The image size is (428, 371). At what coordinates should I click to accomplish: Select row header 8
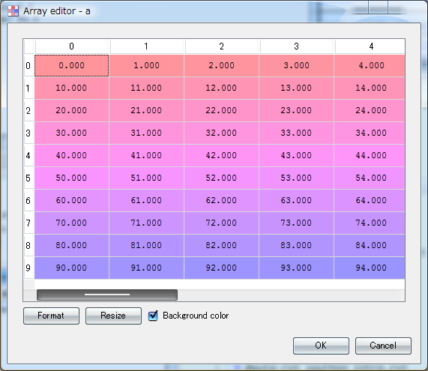tap(29, 246)
